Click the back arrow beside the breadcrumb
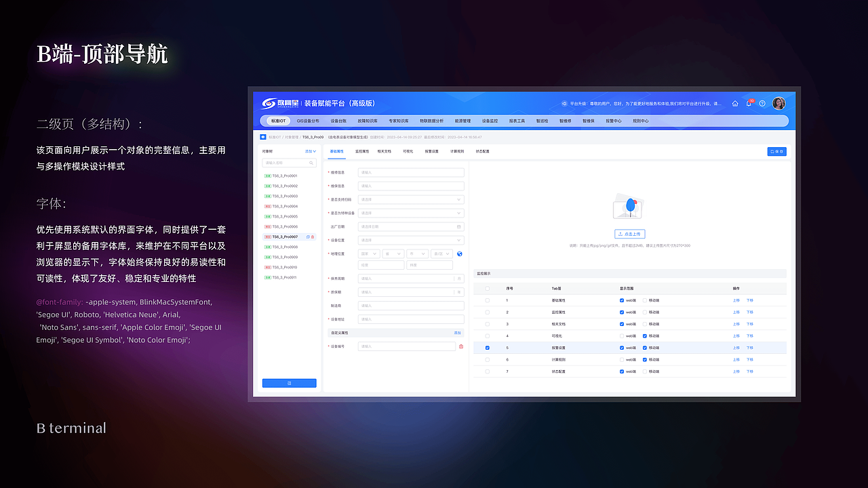This screenshot has height=488, width=868. pos(263,136)
